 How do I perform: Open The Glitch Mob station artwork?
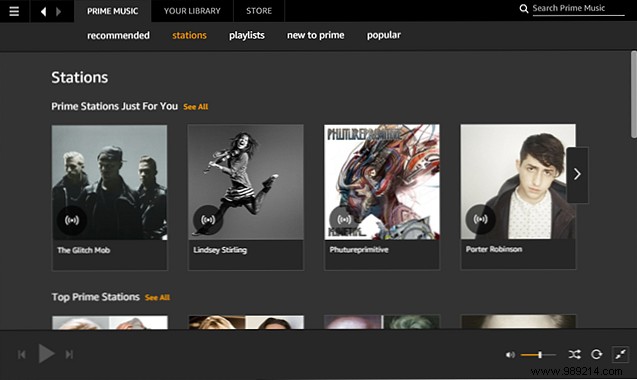109,182
